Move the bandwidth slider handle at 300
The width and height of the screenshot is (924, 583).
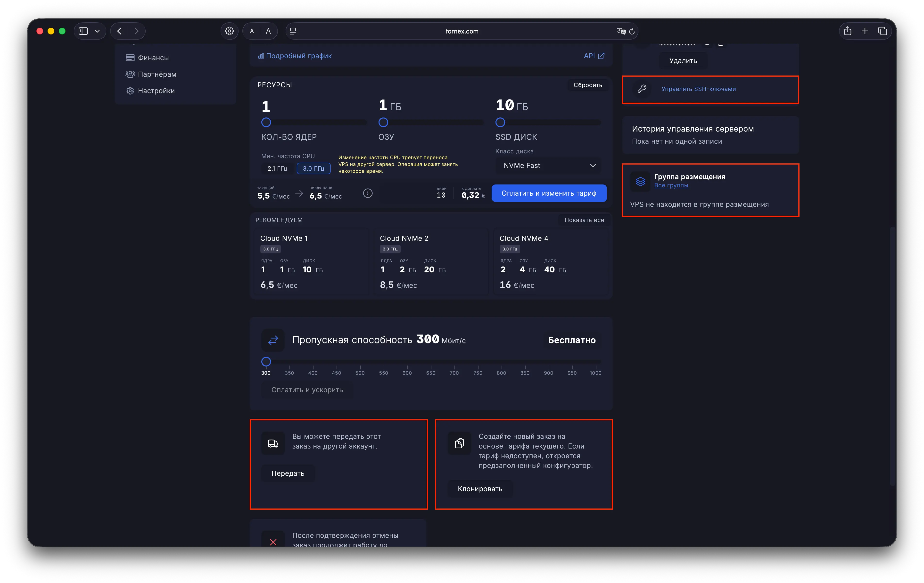pyautogui.click(x=266, y=362)
